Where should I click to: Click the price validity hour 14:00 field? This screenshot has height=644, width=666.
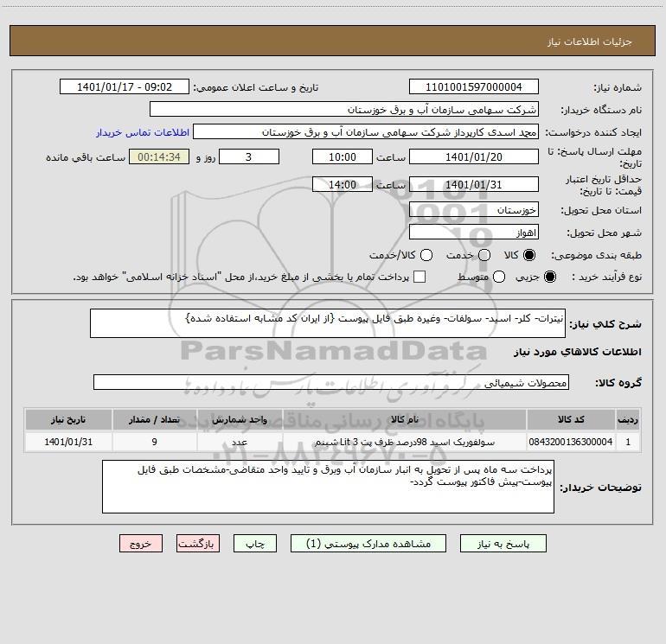point(343,185)
